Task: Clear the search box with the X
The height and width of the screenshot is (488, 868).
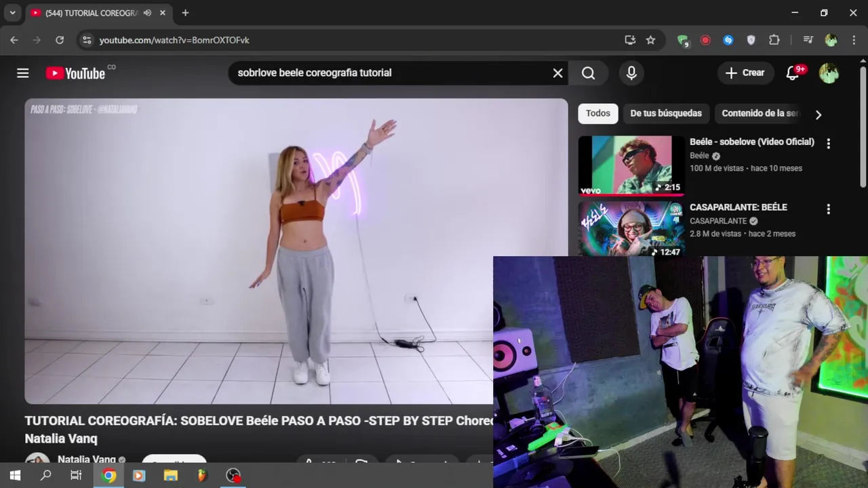Action: pos(557,73)
